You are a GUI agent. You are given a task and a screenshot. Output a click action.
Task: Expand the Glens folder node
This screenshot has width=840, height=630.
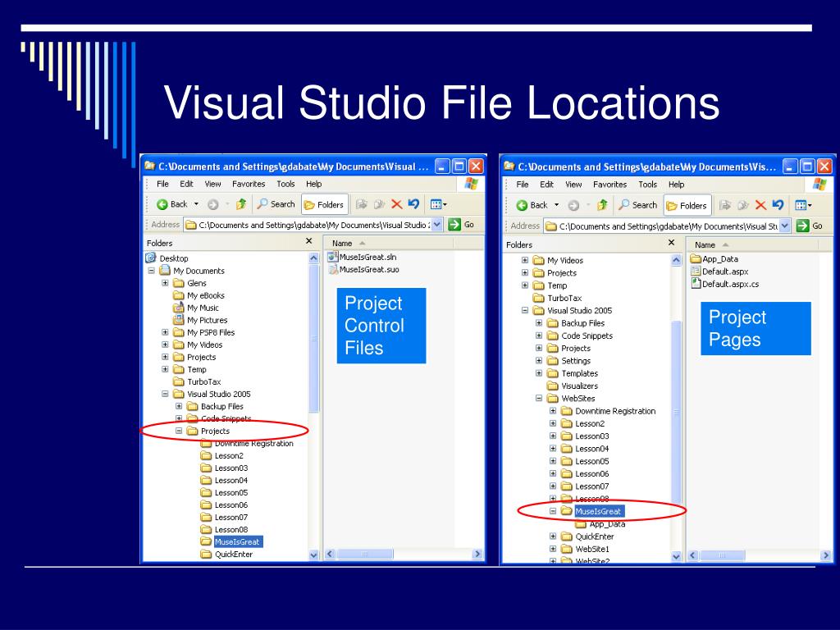click(x=166, y=283)
